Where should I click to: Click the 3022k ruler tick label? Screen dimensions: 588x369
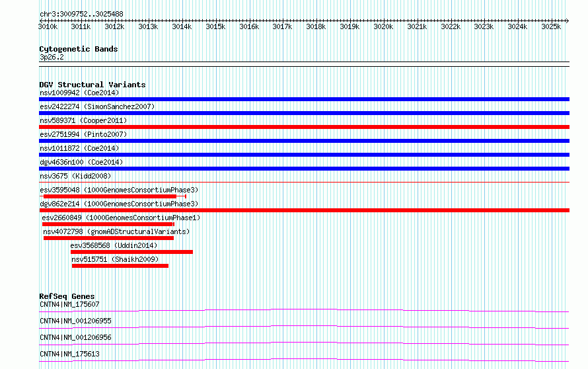click(451, 26)
